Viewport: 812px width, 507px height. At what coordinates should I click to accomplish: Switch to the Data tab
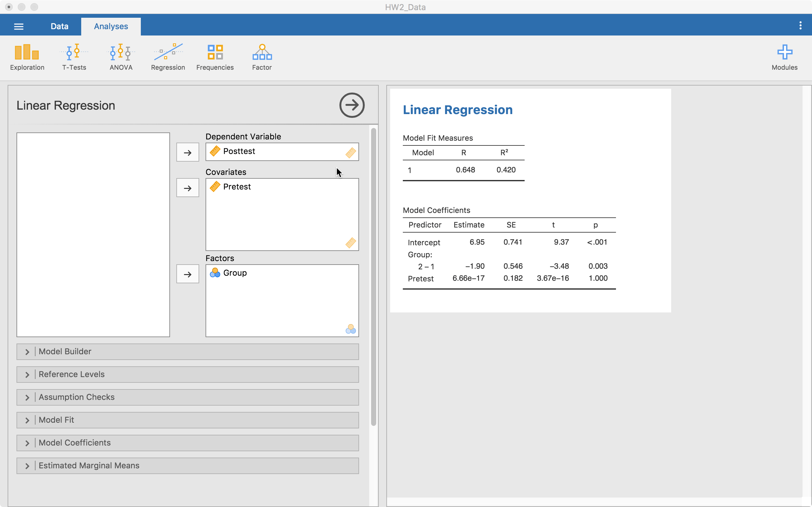pos(59,27)
